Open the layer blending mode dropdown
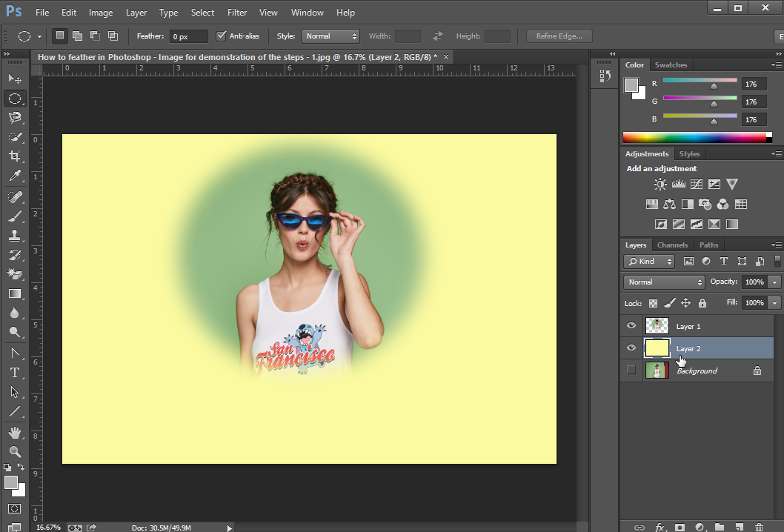 tap(663, 282)
